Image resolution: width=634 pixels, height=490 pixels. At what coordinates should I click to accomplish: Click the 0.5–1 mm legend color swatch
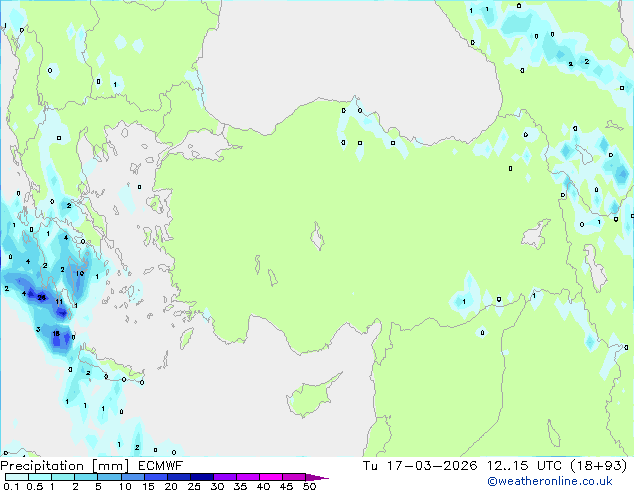(40, 477)
